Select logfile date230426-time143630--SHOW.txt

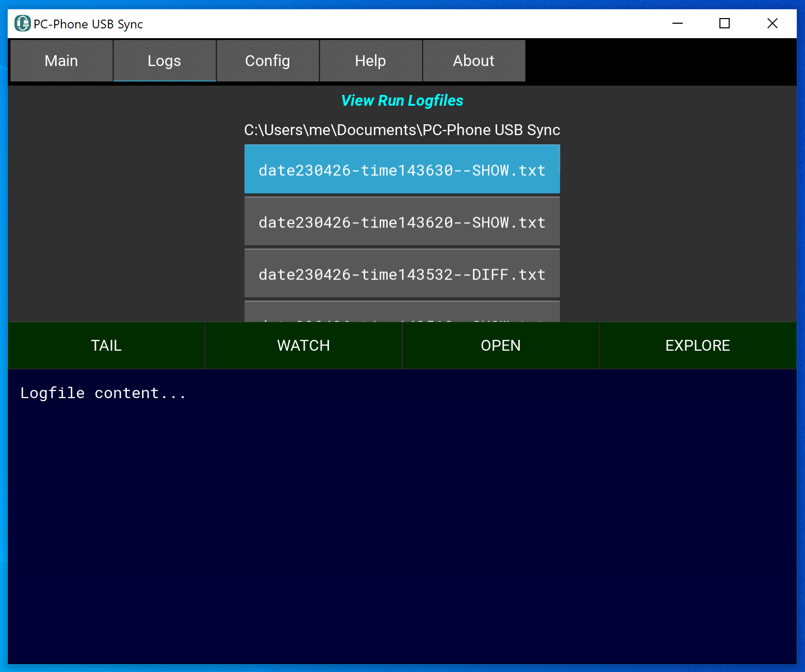402,169
